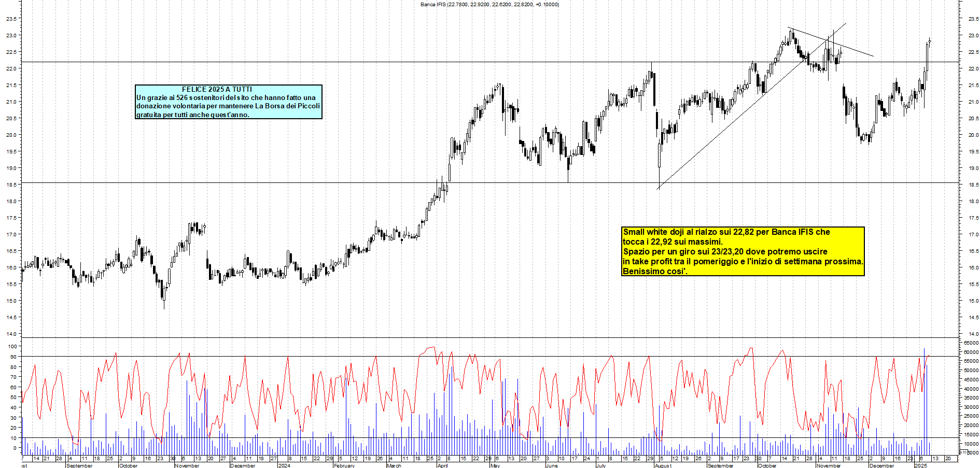
Task: Click the Small white doji al rialzo line
Action: click(726, 232)
